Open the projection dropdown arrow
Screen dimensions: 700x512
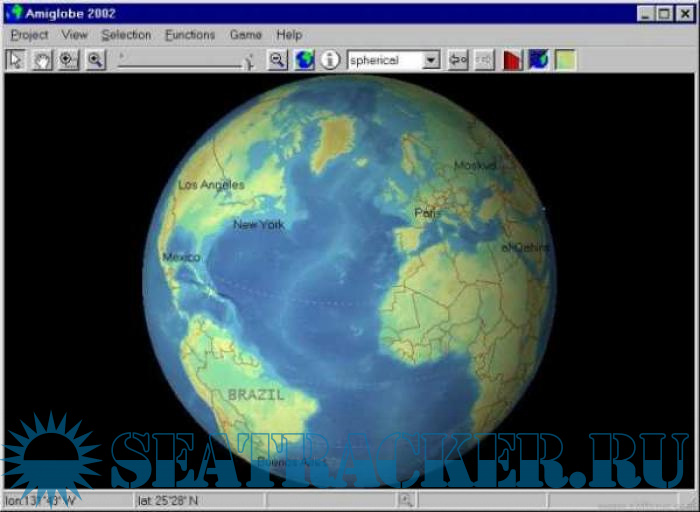(431, 60)
